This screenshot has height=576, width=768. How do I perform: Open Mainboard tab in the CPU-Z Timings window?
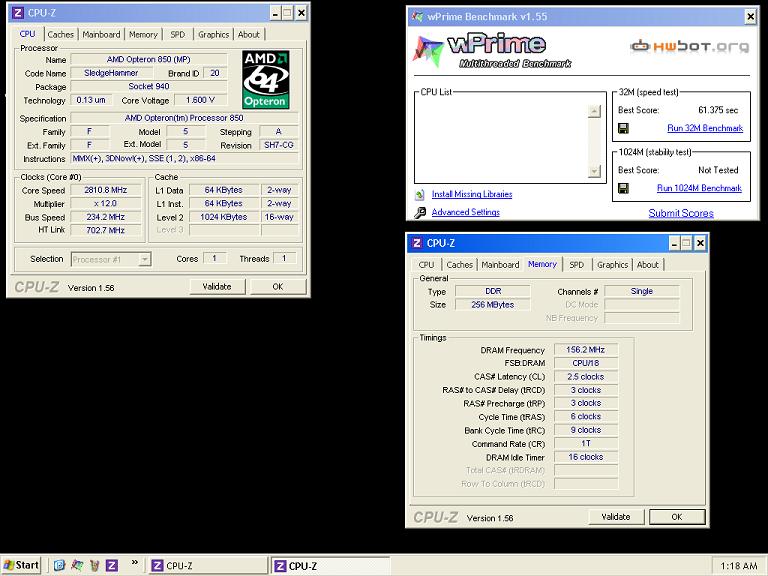coord(500,264)
